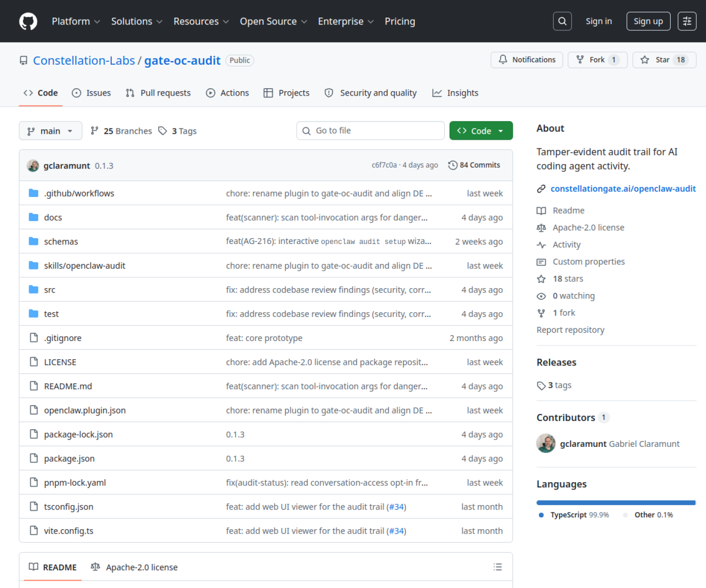This screenshot has width=706, height=588.
Task: Open README outline list icon
Action: tap(498, 567)
